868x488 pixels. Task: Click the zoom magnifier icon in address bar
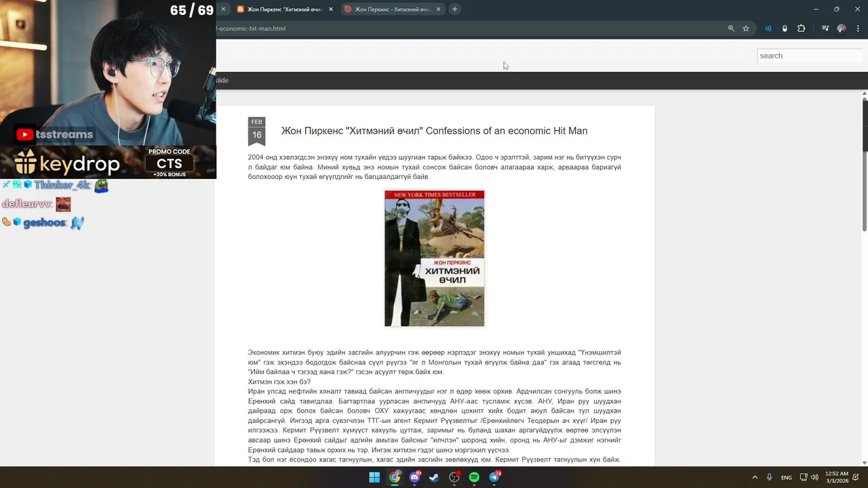(x=731, y=28)
